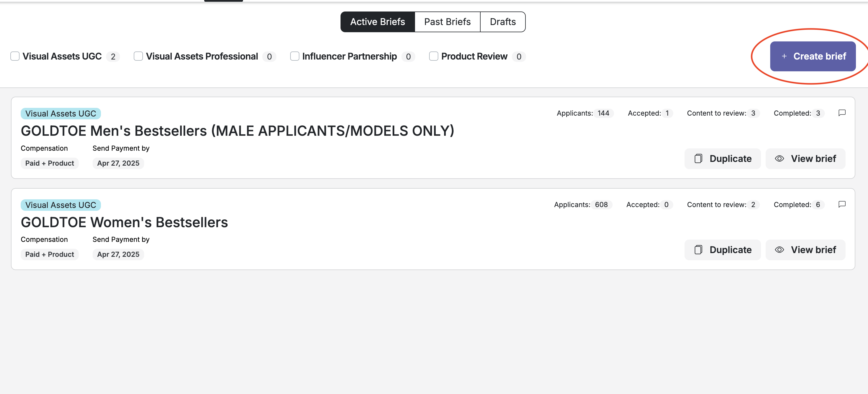Open chat icon on Women's Bestsellers brief
The height and width of the screenshot is (394, 868).
click(842, 204)
